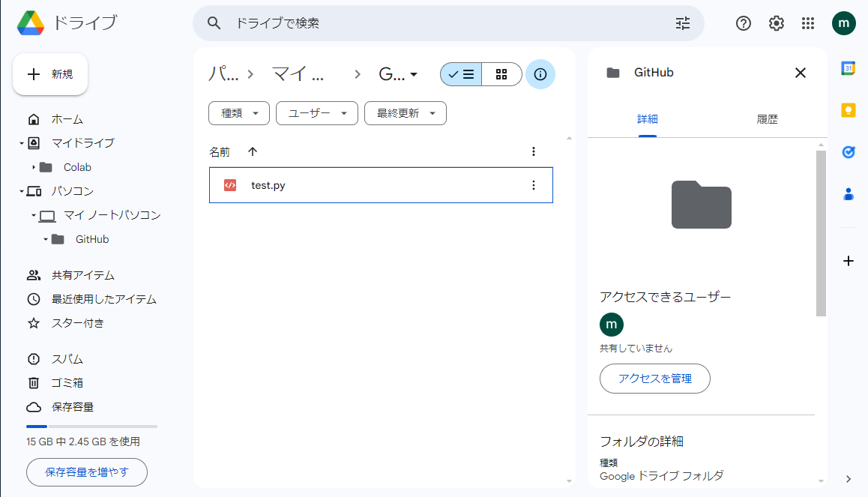This screenshot has height=497, width=868.
Task: Open the account avatar in header
Action: 844,23
